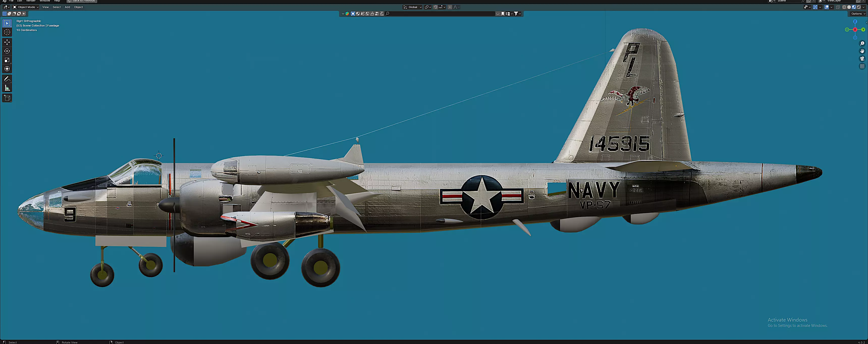Open snapping options dropdown
Viewport: 868px width, 344px height.
pyautogui.click(x=442, y=7)
